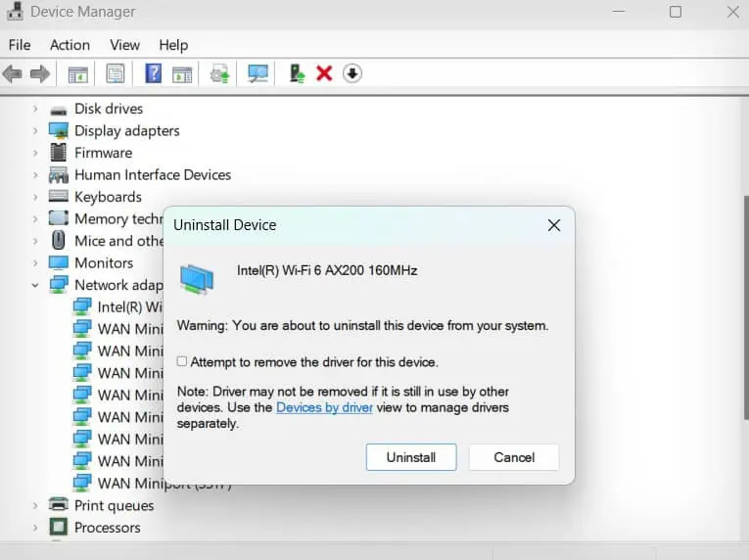Click Show/Hide Action Pane toolbar icon
This screenshot has height=560, width=749.
click(x=182, y=74)
